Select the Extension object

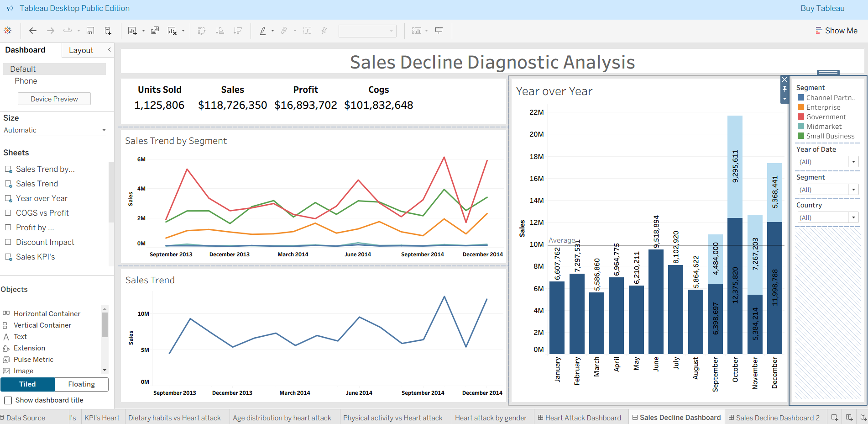click(29, 348)
